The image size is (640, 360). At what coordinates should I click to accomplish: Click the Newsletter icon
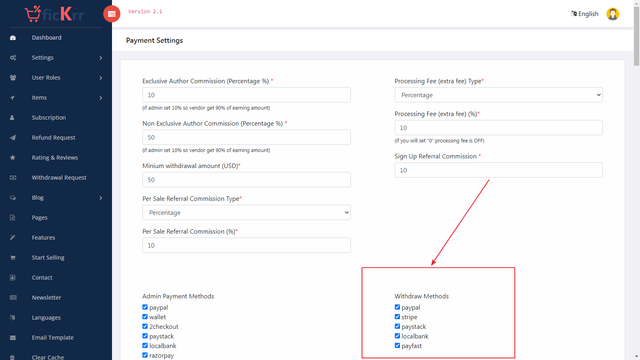click(x=13, y=298)
